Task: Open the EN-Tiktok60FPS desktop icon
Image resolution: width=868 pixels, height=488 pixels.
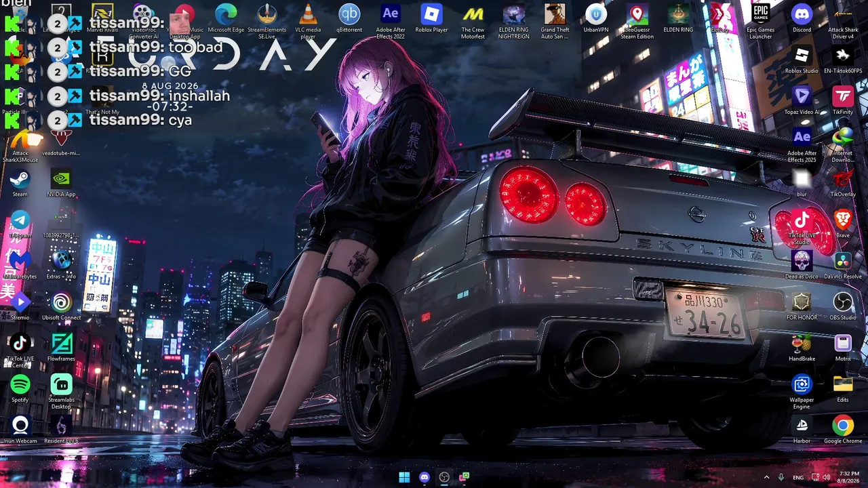Action: [x=843, y=60]
